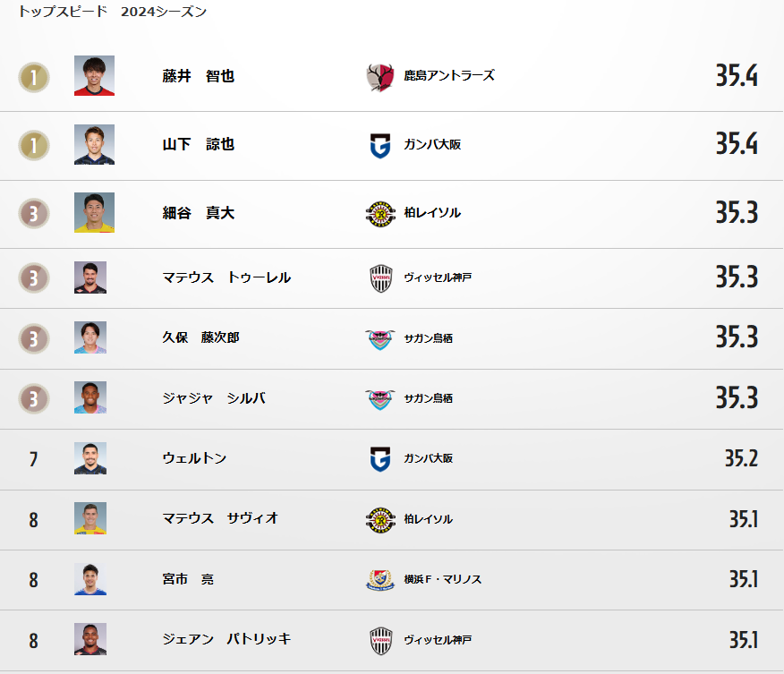Select player name ジャジャ シルバ
The height and width of the screenshot is (674, 784).
coord(214,398)
